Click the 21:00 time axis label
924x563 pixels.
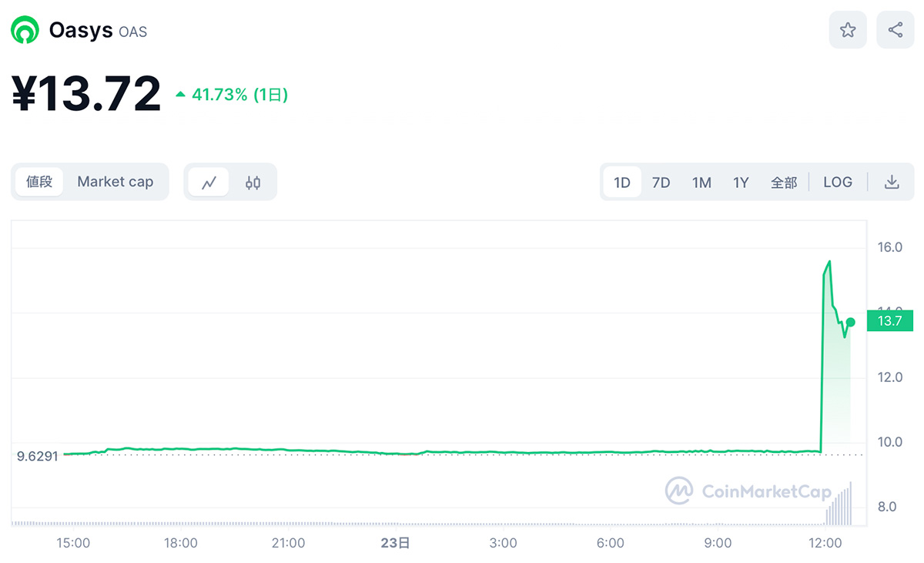[x=288, y=543]
